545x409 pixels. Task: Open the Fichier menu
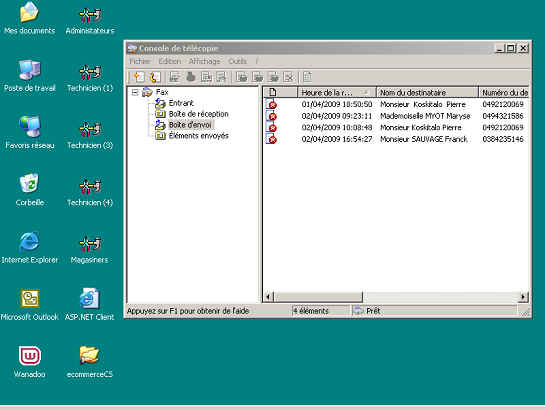point(140,61)
